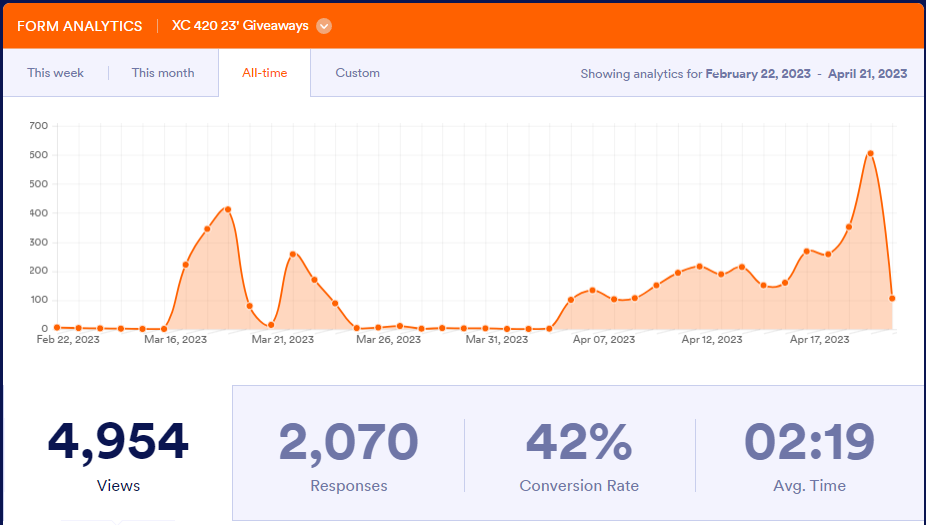Click the April 21, 2023 end date
Image resolution: width=926 pixels, height=525 pixels.
[868, 74]
